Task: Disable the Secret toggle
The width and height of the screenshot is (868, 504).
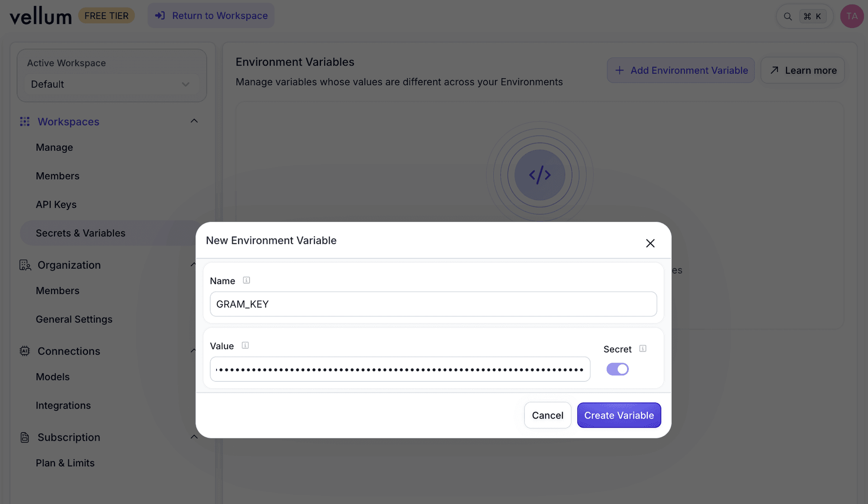Action: 618,369
